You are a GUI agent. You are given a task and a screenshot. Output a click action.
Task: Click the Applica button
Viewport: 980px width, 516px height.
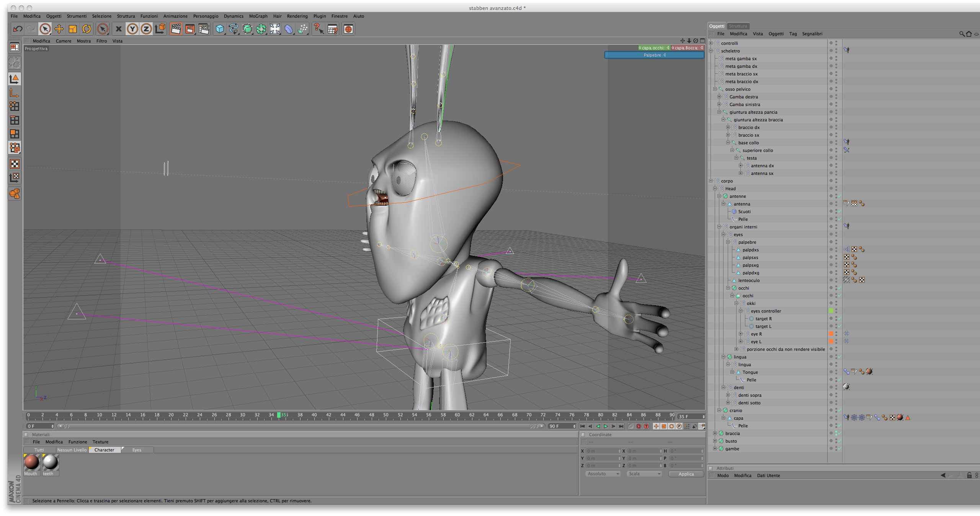click(x=686, y=474)
